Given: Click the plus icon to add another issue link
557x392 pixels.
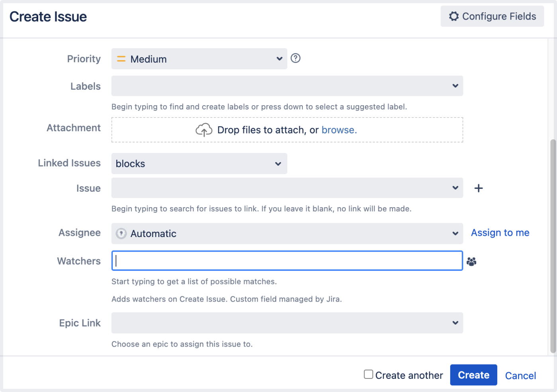Looking at the screenshot, I should [479, 188].
